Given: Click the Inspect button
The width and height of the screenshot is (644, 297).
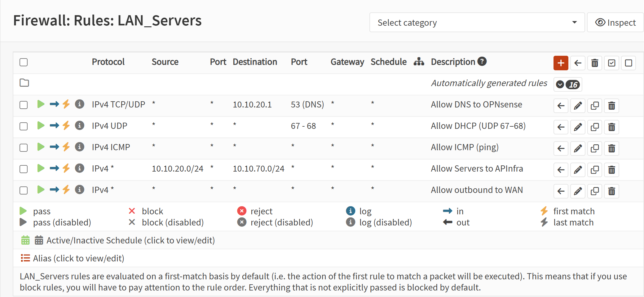Looking at the screenshot, I should [x=615, y=23].
